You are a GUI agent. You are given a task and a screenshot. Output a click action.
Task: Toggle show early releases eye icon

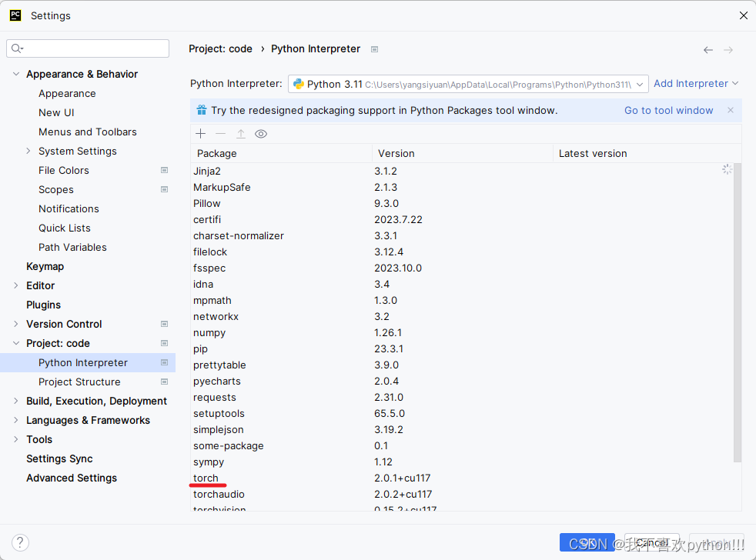click(261, 134)
